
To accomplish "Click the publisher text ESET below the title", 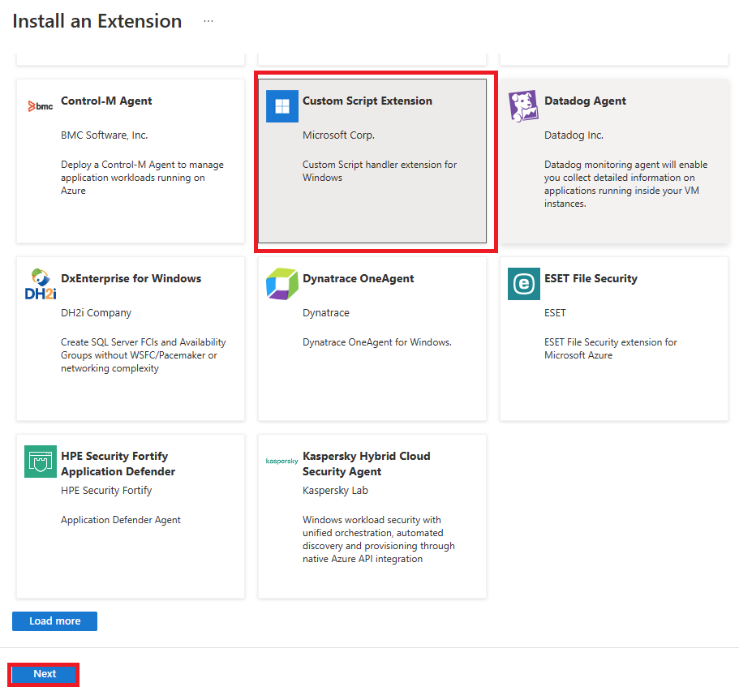I will [555, 313].
